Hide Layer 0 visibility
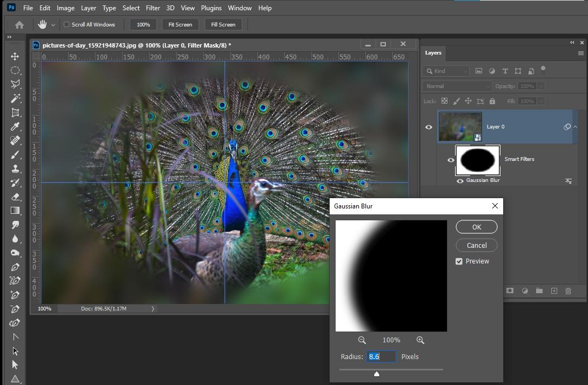The width and height of the screenshot is (588, 385). (429, 127)
